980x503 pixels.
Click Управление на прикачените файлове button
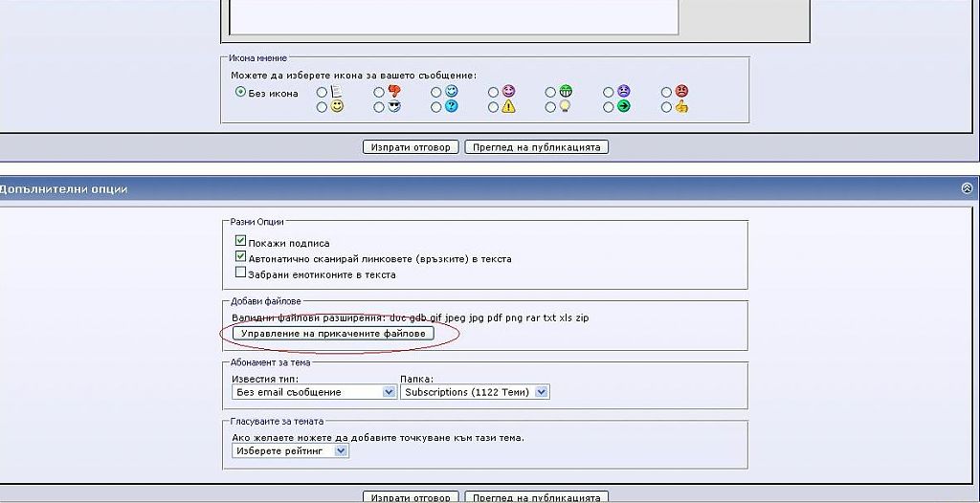coord(333,334)
